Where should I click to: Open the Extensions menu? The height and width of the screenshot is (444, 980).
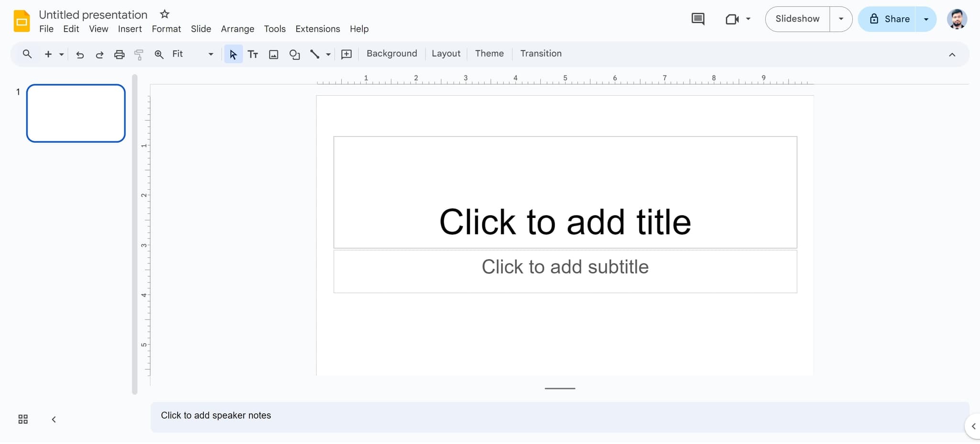pyautogui.click(x=317, y=29)
